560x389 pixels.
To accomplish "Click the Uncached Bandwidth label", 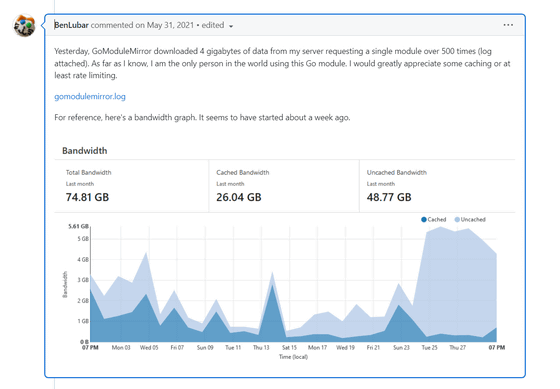I will pyautogui.click(x=397, y=173).
